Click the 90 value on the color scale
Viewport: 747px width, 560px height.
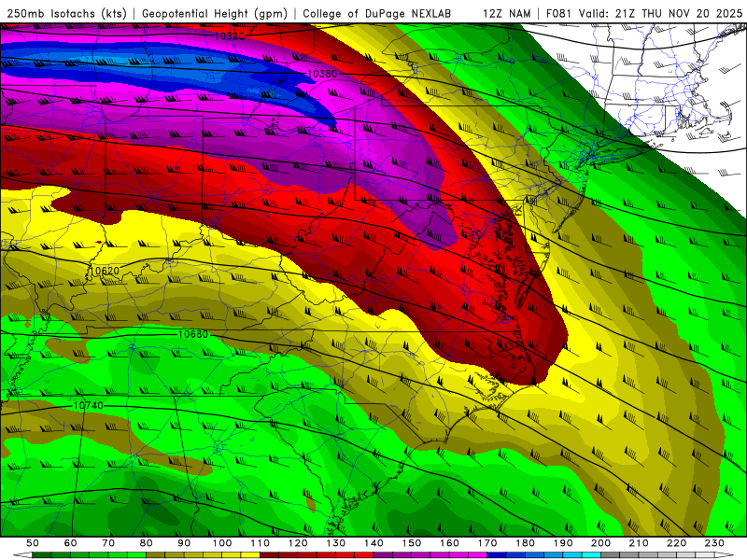coord(184,543)
